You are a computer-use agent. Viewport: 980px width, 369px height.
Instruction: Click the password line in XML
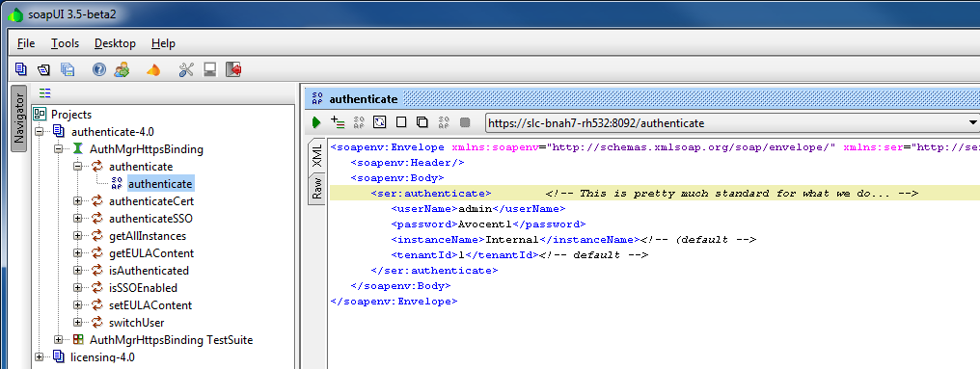[x=488, y=224]
